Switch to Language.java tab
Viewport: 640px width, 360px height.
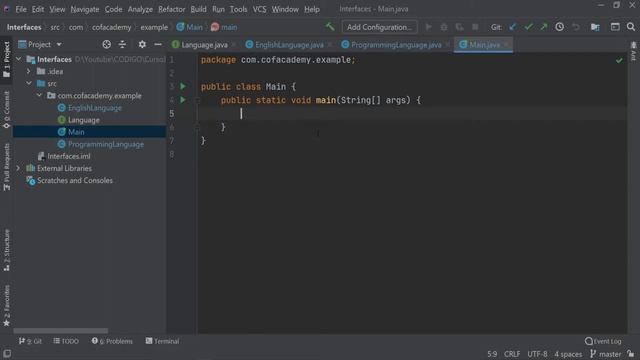pos(204,45)
